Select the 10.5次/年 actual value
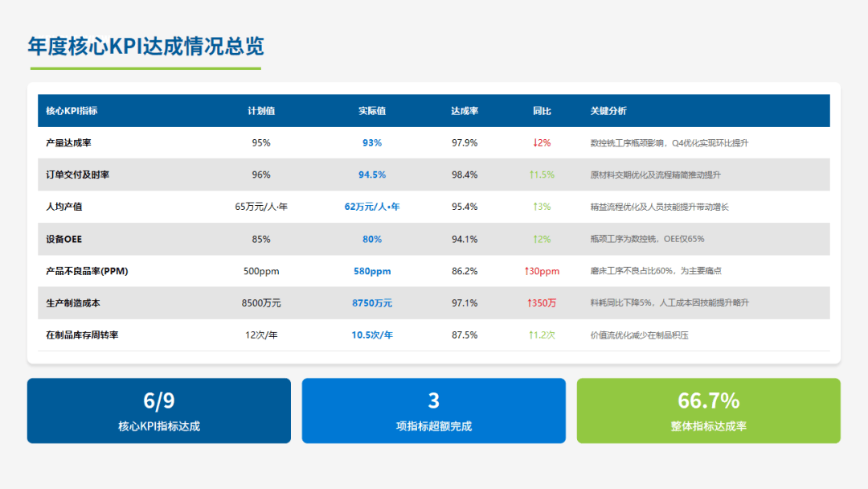Viewport: 868px width, 489px height. click(x=372, y=335)
